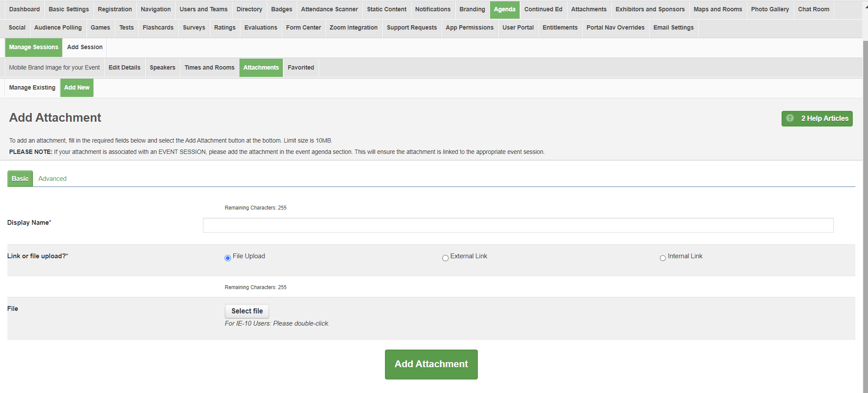Select the File Upload radio button
868x393 pixels.
click(228, 258)
